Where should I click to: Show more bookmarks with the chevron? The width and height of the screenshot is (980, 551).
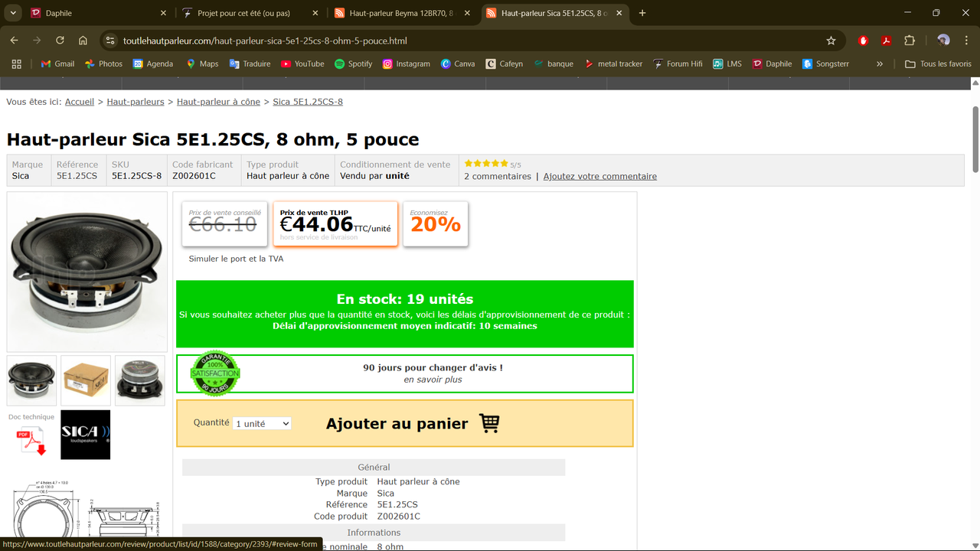point(880,64)
